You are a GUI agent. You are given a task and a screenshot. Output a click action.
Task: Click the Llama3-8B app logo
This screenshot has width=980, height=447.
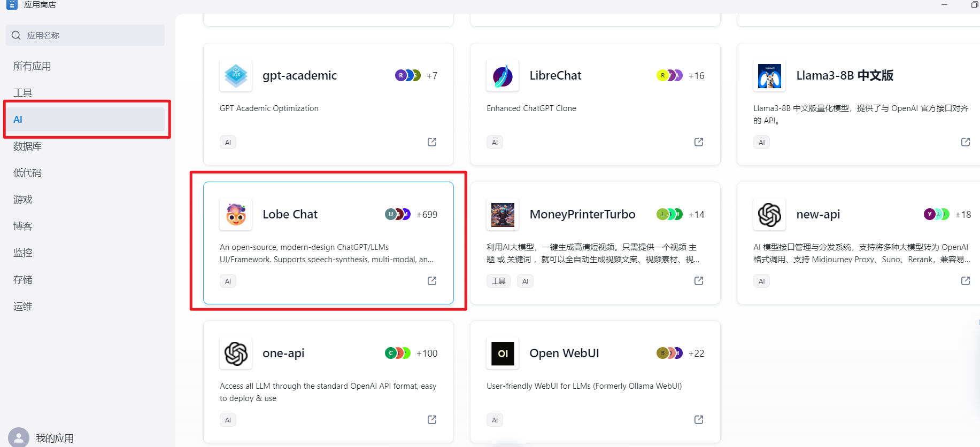pos(769,75)
